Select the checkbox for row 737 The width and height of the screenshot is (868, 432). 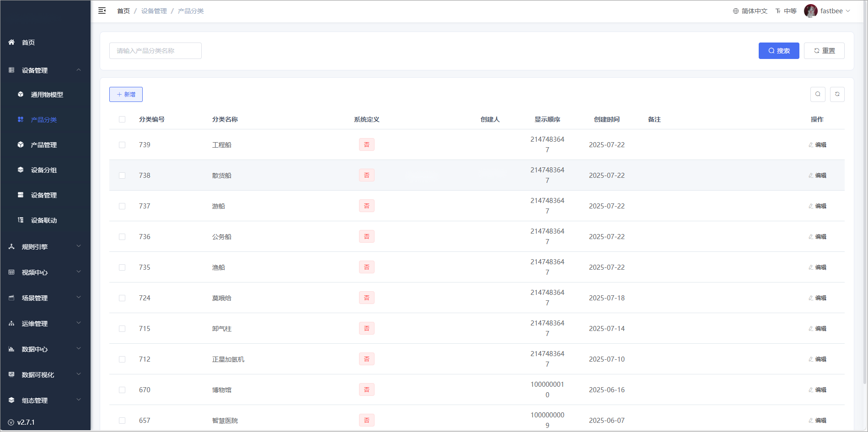tap(122, 206)
